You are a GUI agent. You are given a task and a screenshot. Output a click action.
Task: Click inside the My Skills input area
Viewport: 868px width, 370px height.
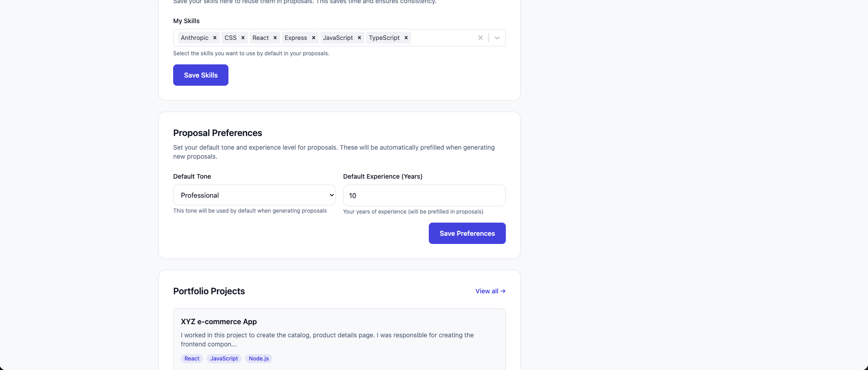click(442, 38)
